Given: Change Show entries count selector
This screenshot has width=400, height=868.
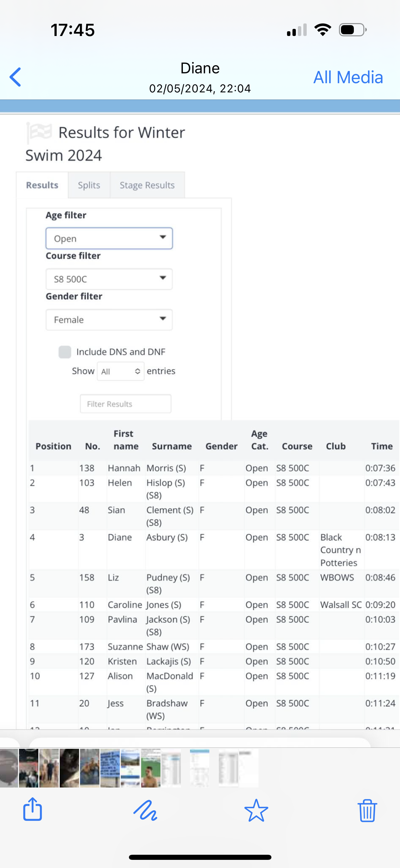Looking at the screenshot, I should pos(120,371).
